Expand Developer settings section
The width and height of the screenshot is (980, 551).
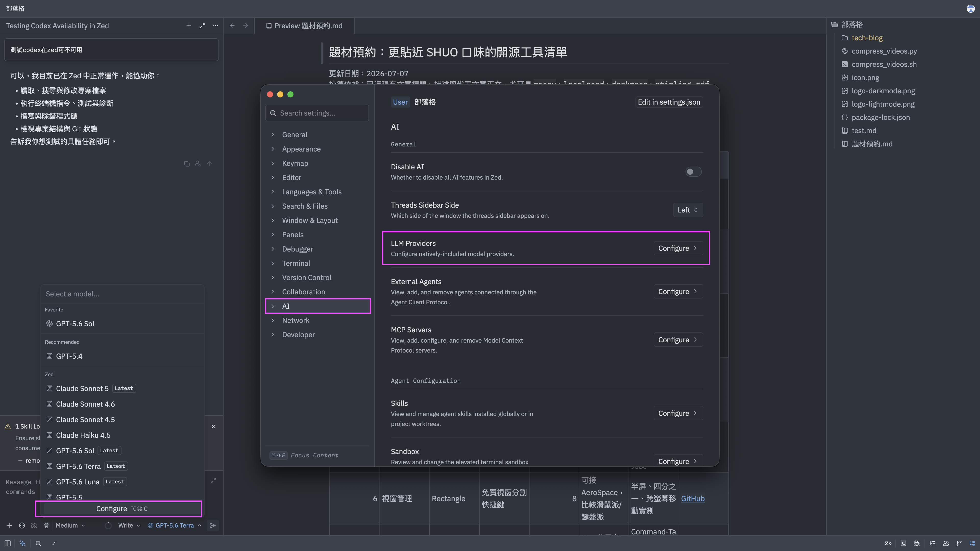click(x=273, y=335)
